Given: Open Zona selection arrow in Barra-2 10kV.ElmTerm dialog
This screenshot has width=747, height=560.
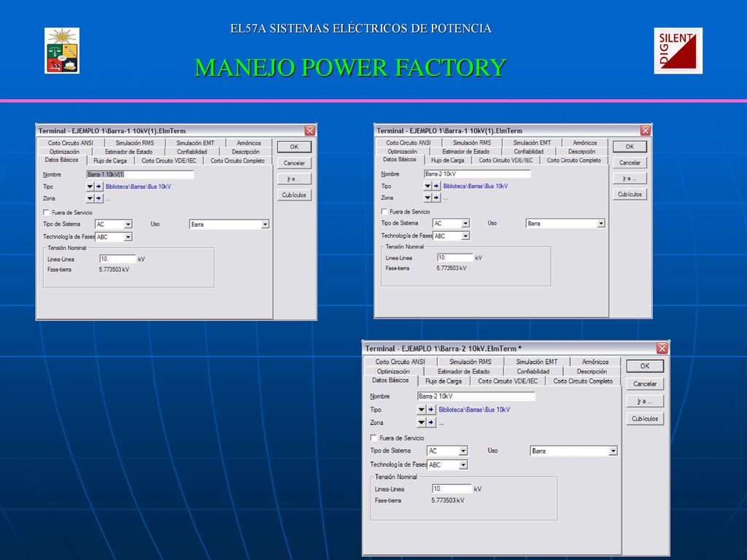Looking at the screenshot, I should pos(421,422).
